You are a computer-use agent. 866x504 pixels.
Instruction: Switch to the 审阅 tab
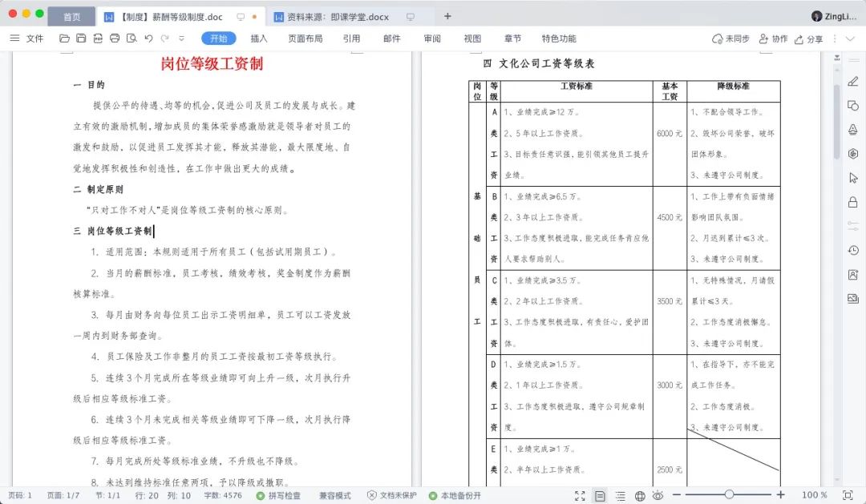432,38
